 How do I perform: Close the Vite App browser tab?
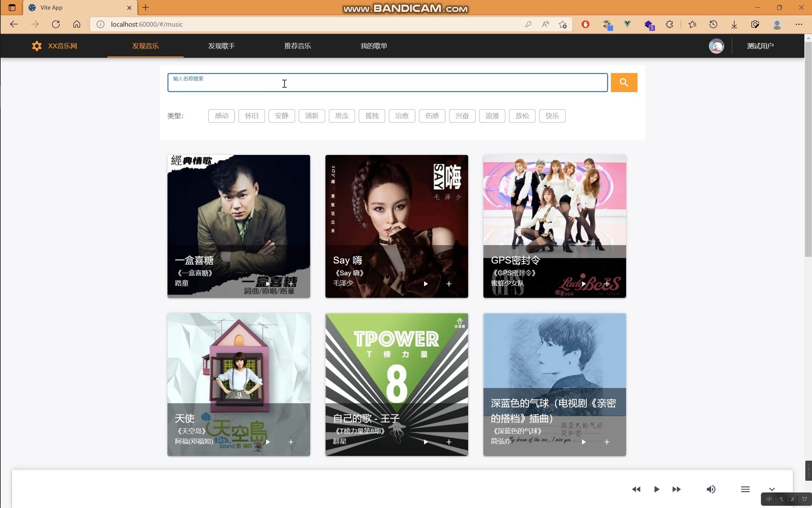129,7
